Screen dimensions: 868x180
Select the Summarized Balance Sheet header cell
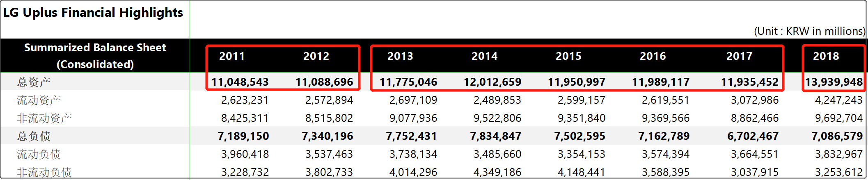coord(95,56)
